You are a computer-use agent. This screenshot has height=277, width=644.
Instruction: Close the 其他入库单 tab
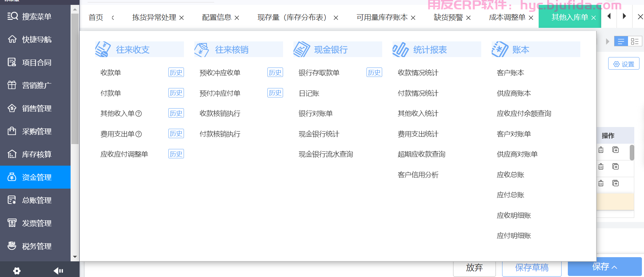pos(594,18)
